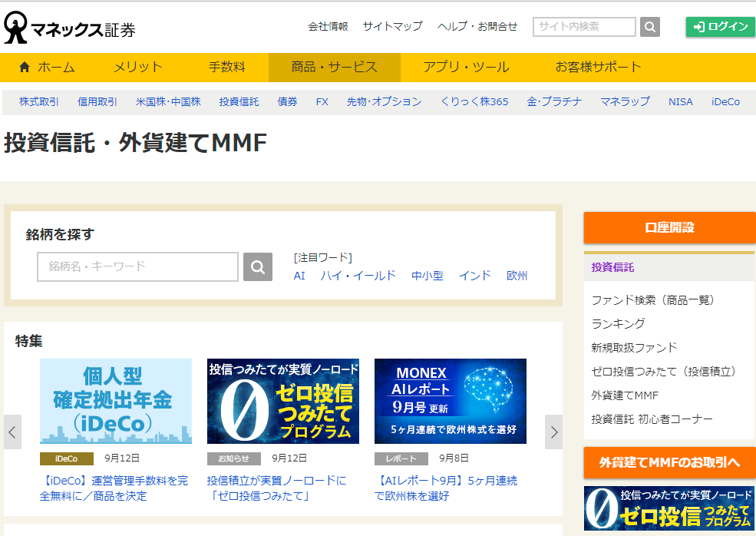Click the sidebar 投資信託 heading link
The image size is (756, 536).
pyautogui.click(x=612, y=267)
